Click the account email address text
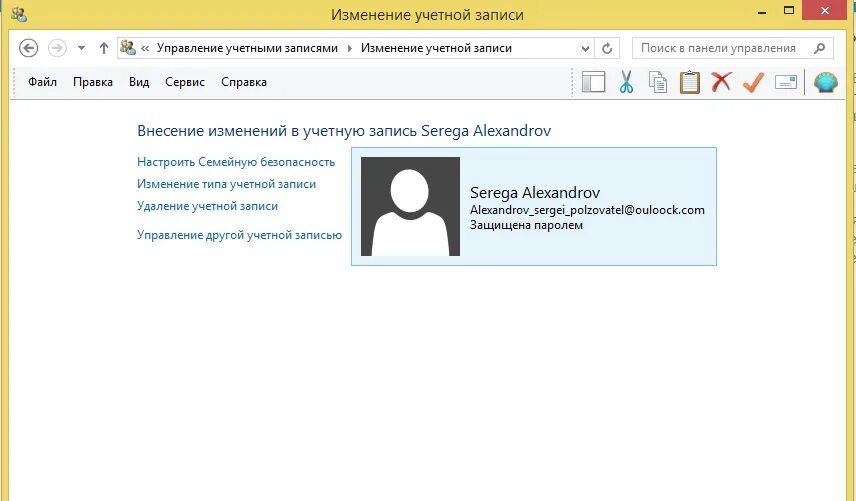856x501 pixels. [587, 210]
